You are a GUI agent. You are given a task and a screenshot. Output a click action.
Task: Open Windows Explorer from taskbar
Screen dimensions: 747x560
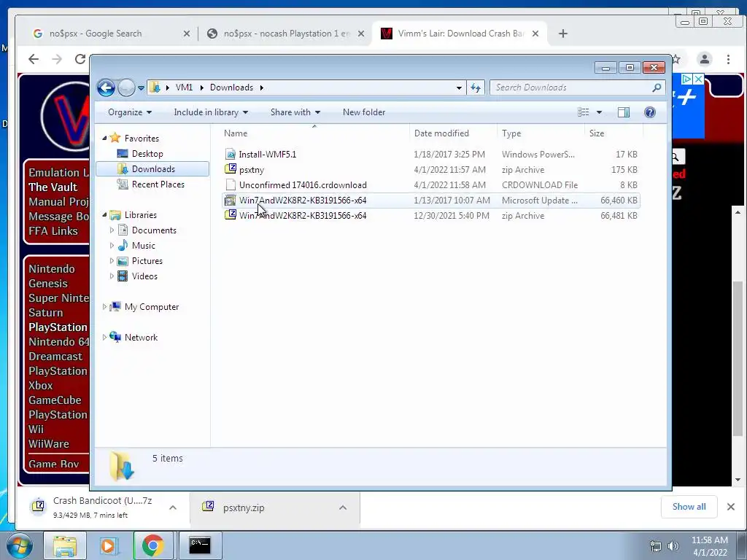tap(65, 545)
